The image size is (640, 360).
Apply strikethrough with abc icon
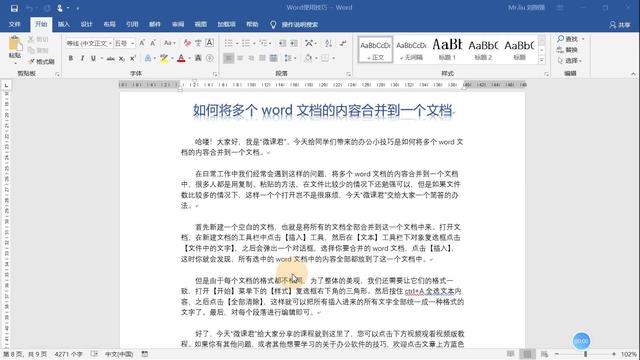pos(111,58)
